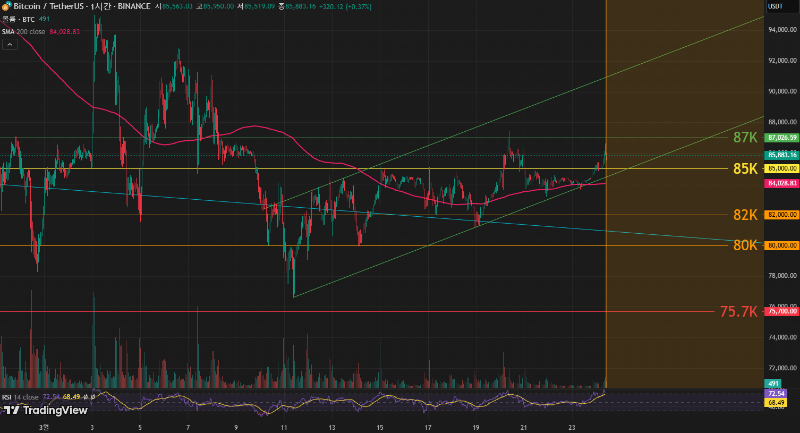Click the Bitcoin symbol logo icon
Image resolution: width=800 pixels, height=433 pixels.
point(6,6)
